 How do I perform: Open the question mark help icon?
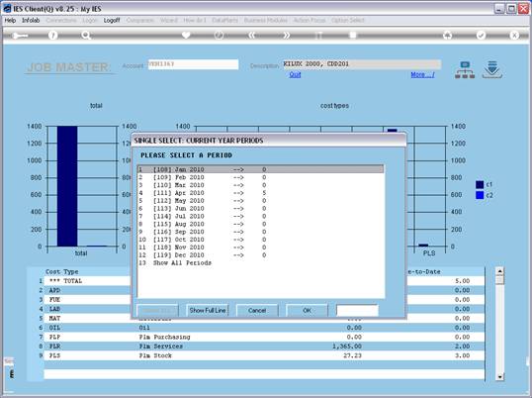(53, 35)
